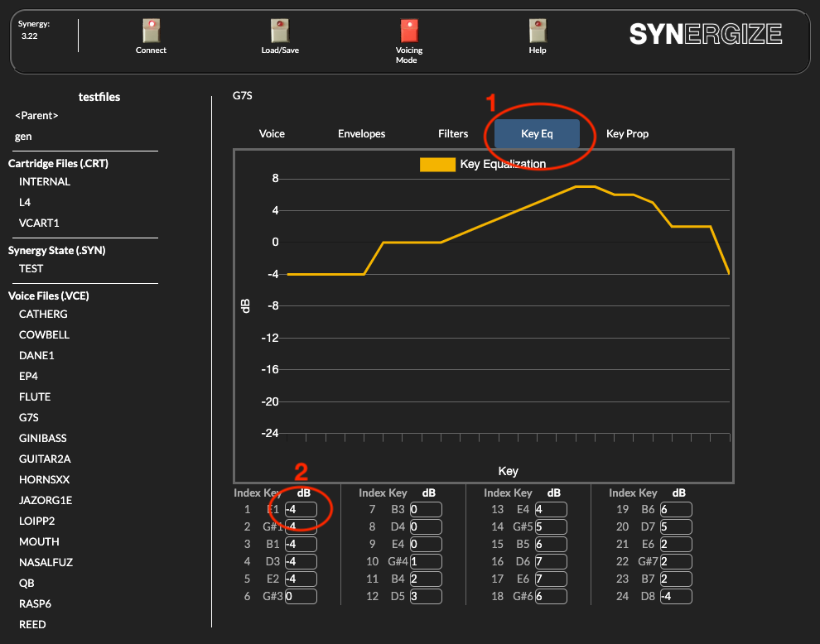Select the CATHERG voice file
The height and width of the screenshot is (644, 820).
coord(43,315)
